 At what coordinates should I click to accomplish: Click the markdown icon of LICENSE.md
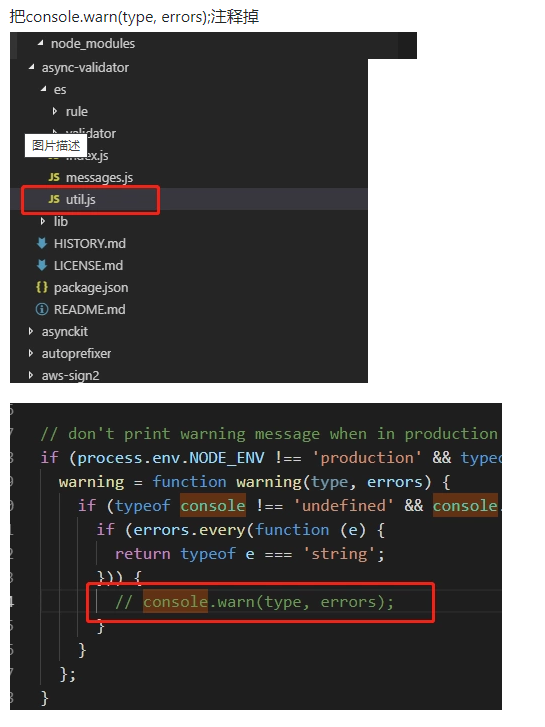click(x=42, y=265)
